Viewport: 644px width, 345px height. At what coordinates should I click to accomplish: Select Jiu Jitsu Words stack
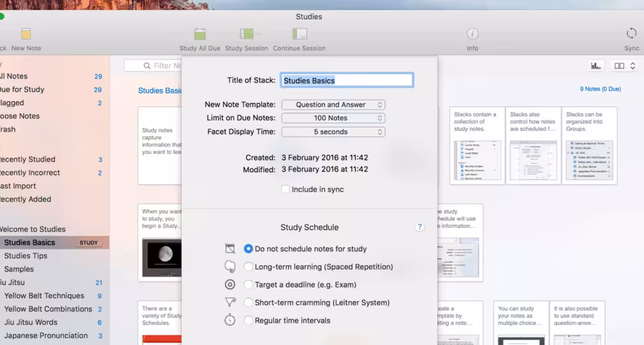(x=54, y=322)
